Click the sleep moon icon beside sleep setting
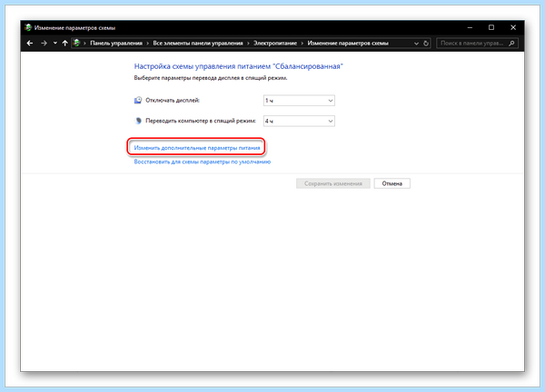Viewport: 545px width, 392px height. (x=138, y=121)
